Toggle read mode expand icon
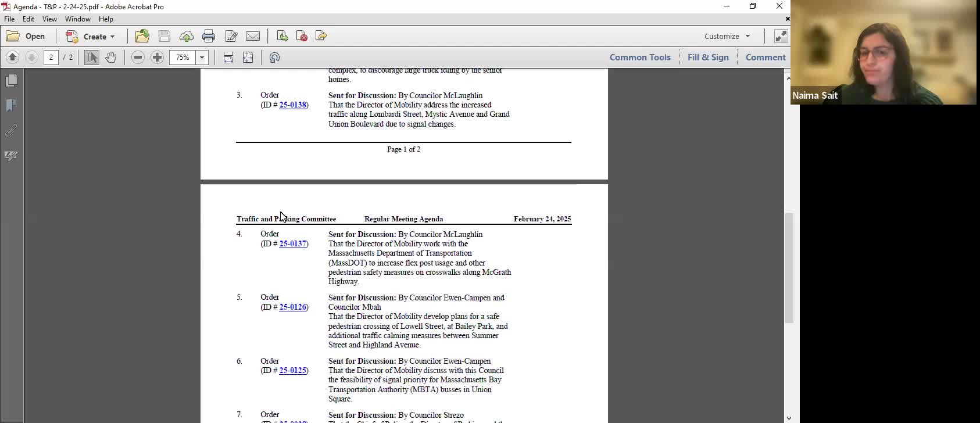The image size is (980, 423). point(781,36)
